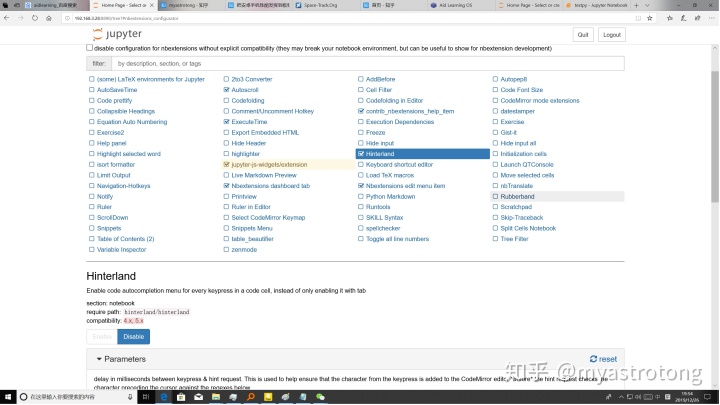Screen dimensions: 720x405
Task: Open the add notes pen icon
Action: [683, 18]
